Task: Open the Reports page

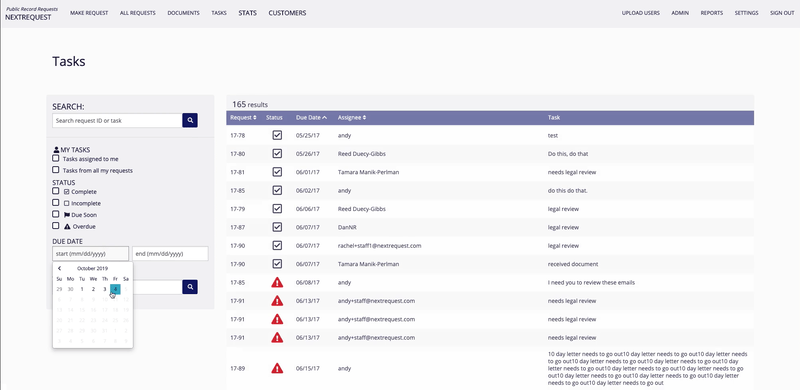Action: (x=712, y=13)
